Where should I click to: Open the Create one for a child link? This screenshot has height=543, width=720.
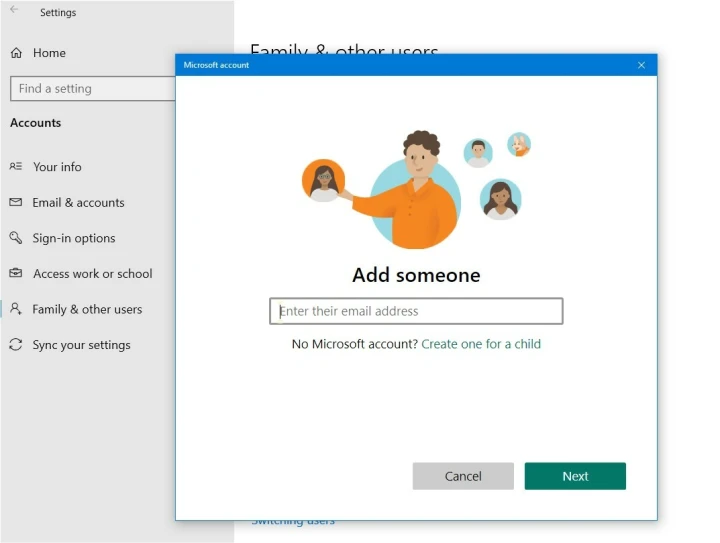481,344
